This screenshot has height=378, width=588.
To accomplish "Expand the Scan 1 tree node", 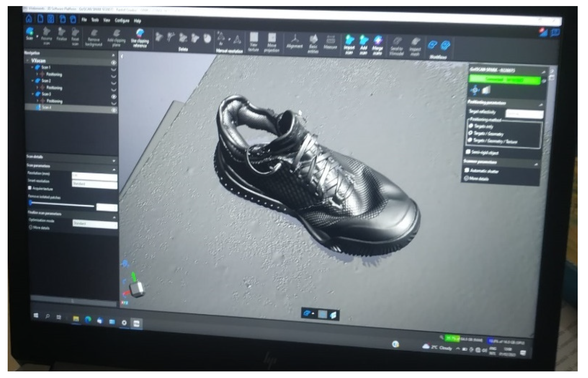I will pyautogui.click(x=33, y=68).
